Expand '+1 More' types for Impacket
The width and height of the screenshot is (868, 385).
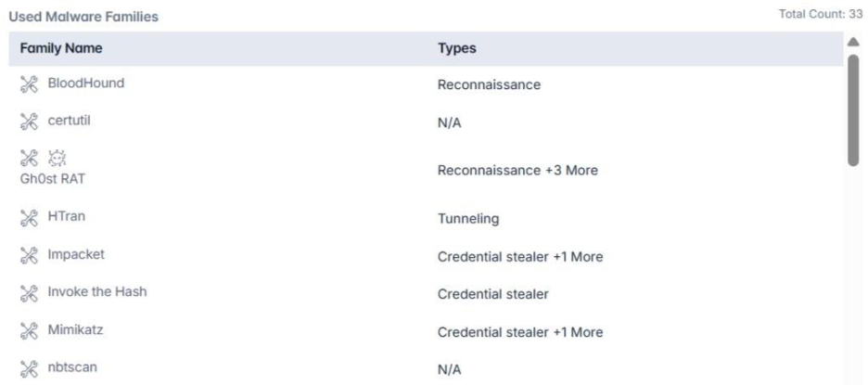click(x=577, y=256)
